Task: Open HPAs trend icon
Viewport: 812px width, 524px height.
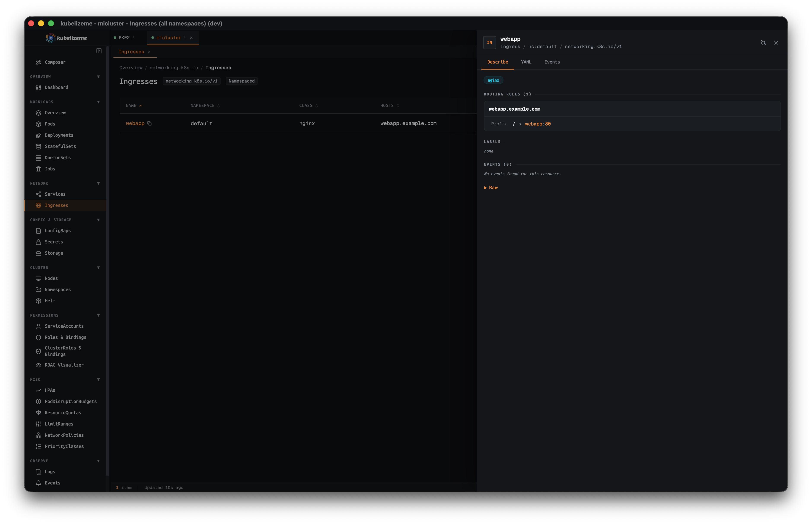Action: tap(38, 390)
